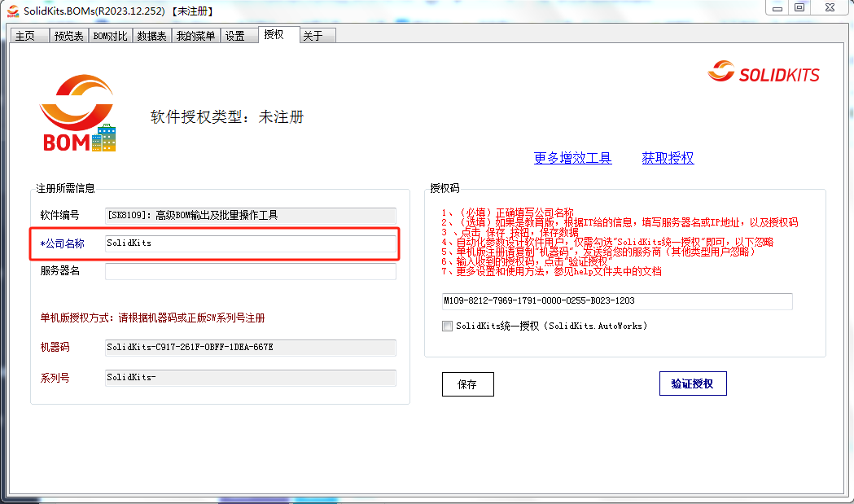Click the 保存 button
Viewport: 854px width, 504px height.
click(x=467, y=383)
